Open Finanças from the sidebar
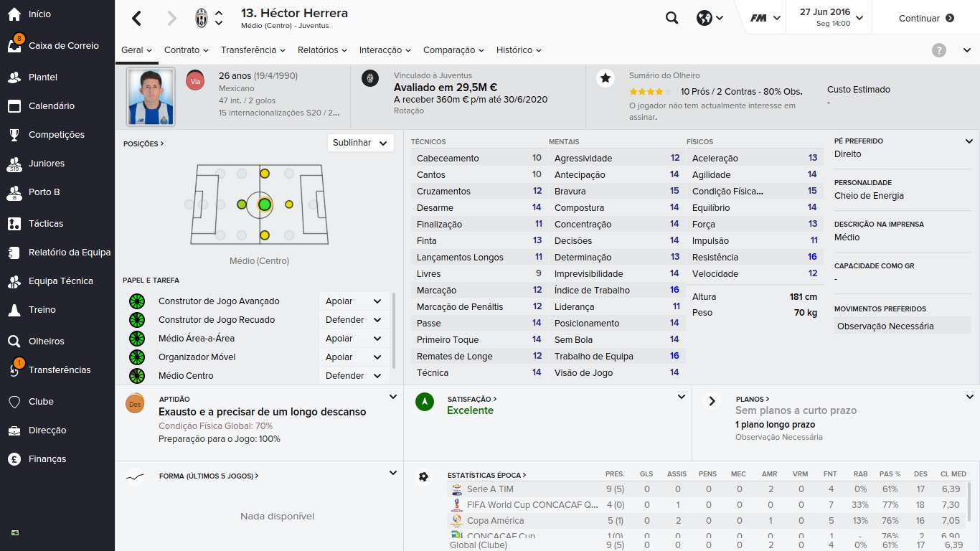Viewport: 980px width, 551px height. (47, 459)
